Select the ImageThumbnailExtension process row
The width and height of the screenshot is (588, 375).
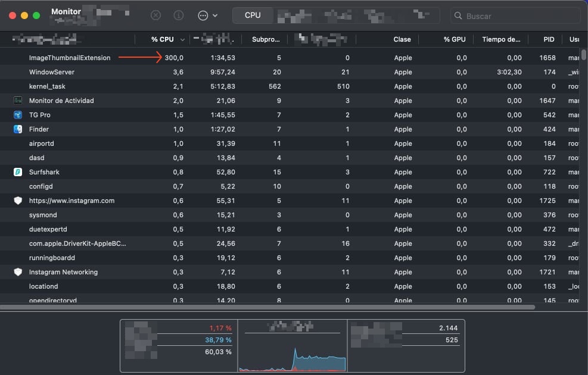tap(70, 58)
